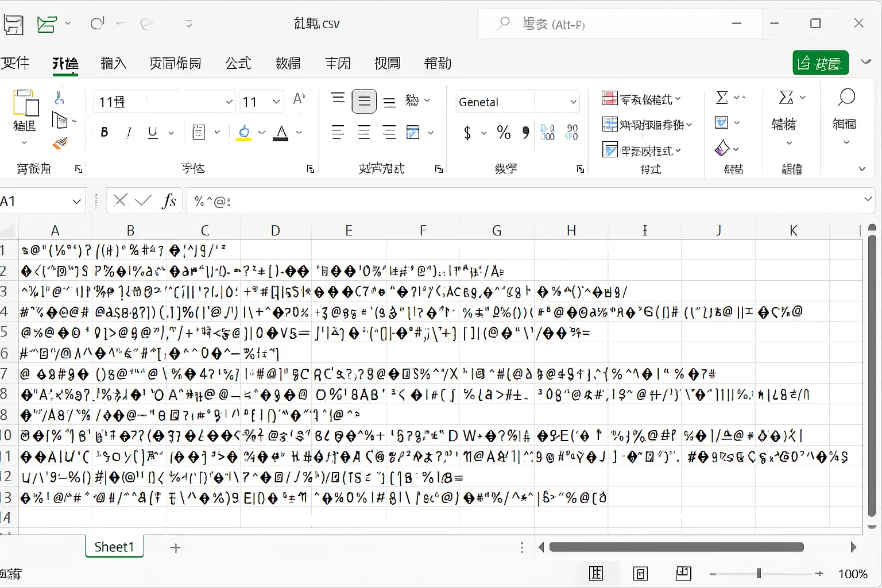This screenshot has width=882, height=588.
Task: Toggle middle align for cells
Action: [x=364, y=102]
